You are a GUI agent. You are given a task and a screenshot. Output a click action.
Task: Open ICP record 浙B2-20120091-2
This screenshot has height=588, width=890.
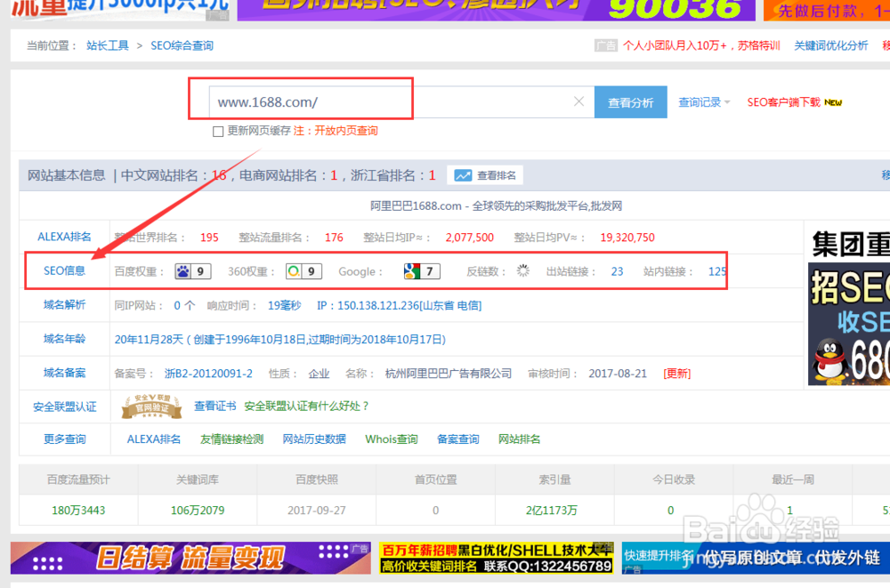point(208,374)
